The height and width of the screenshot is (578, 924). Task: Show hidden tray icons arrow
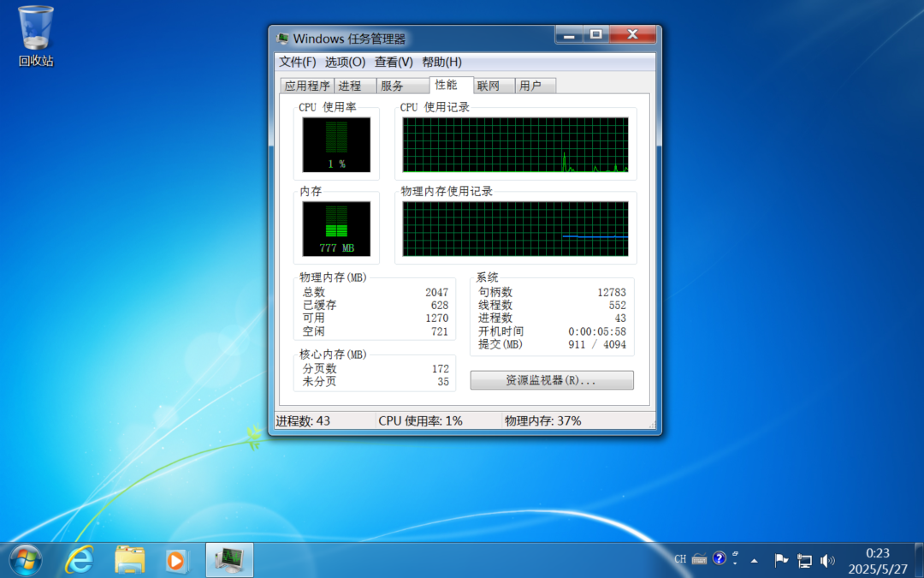[x=754, y=561]
